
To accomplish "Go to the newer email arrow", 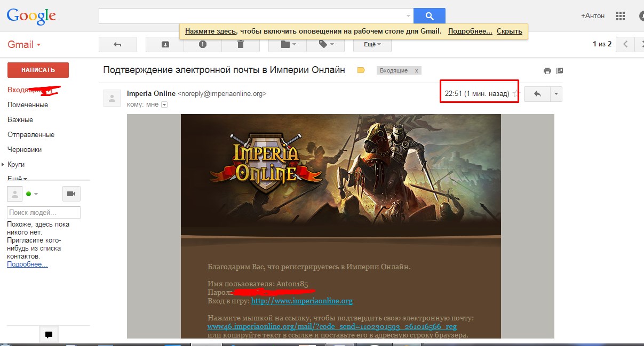I will [x=625, y=44].
